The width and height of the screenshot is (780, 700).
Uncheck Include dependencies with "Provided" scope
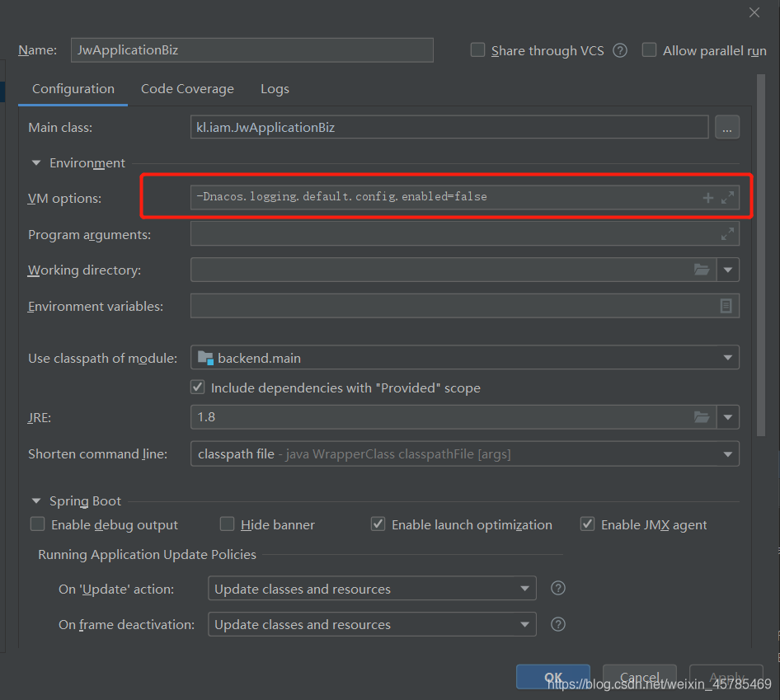pyautogui.click(x=198, y=387)
